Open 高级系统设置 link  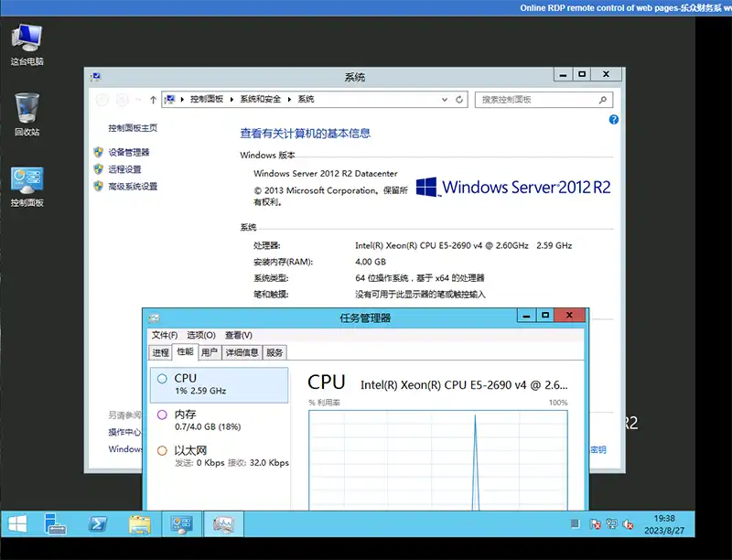[x=133, y=186]
